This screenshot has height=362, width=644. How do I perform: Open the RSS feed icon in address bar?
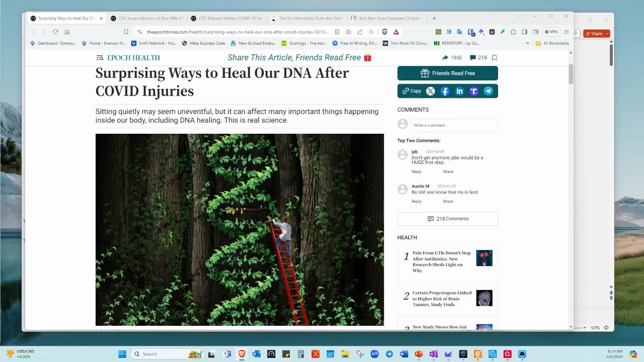click(371, 32)
